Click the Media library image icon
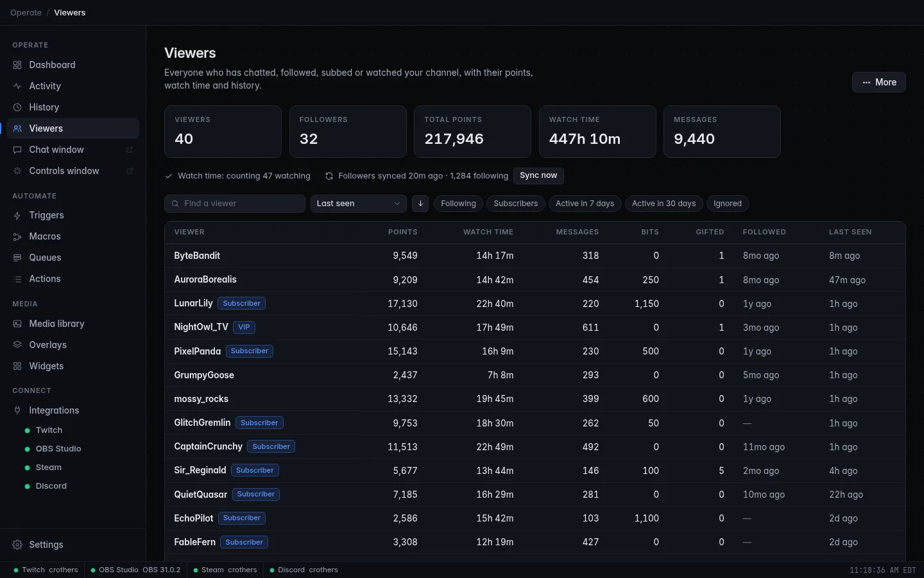The height and width of the screenshot is (578, 924). pos(17,324)
